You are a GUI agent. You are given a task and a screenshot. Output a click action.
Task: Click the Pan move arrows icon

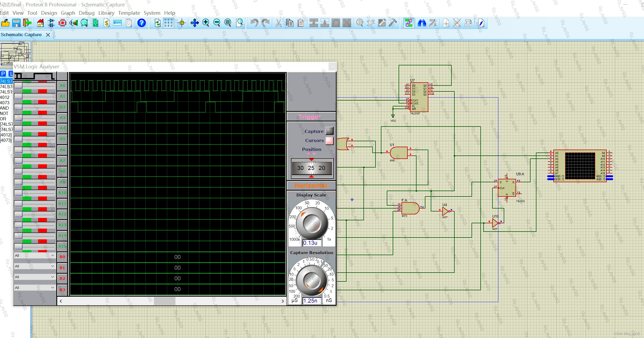point(194,23)
